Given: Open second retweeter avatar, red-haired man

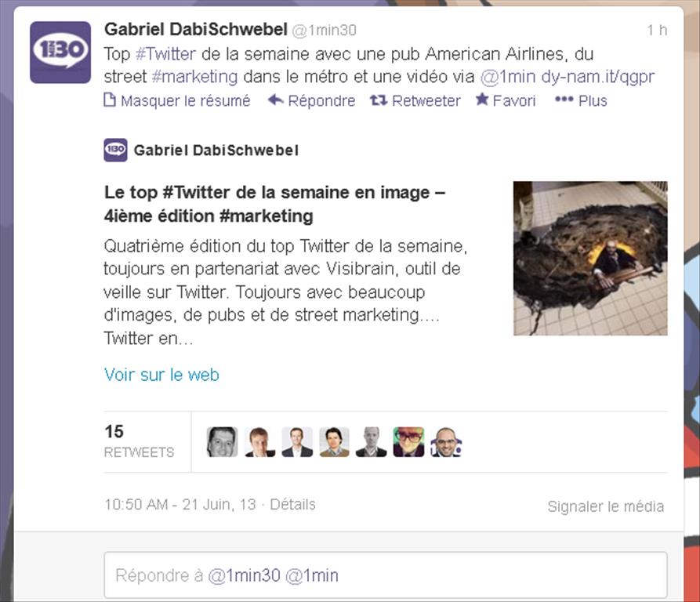Looking at the screenshot, I should coord(259,442).
